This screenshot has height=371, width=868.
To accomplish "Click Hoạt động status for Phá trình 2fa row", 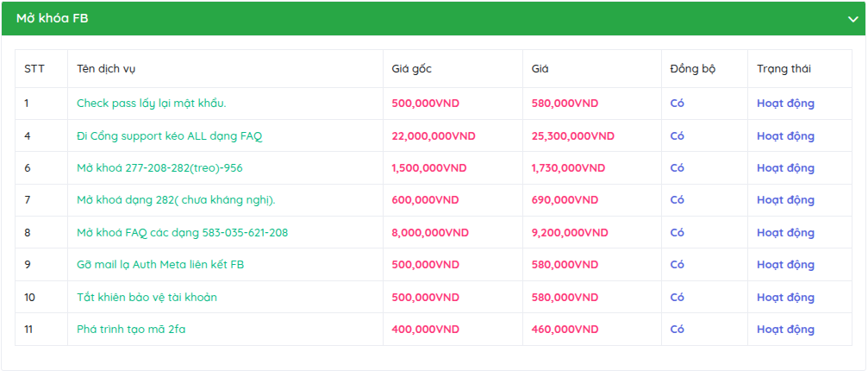I will pyautogui.click(x=785, y=330).
